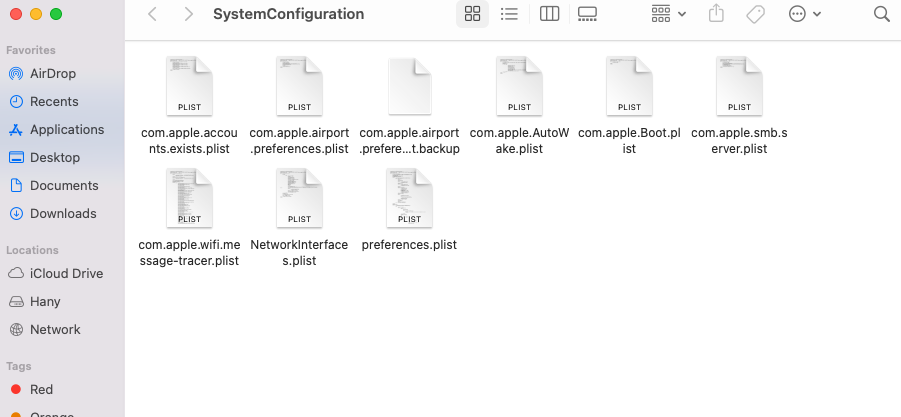Open Finder search magnifier
Image resolution: width=901 pixels, height=417 pixels.
coord(881,14)
